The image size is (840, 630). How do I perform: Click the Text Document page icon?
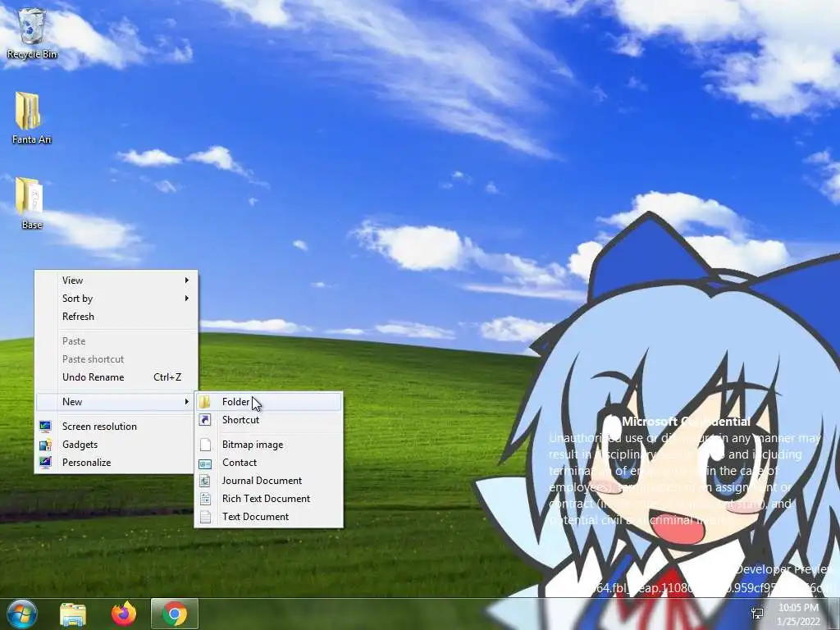point(205,517)
